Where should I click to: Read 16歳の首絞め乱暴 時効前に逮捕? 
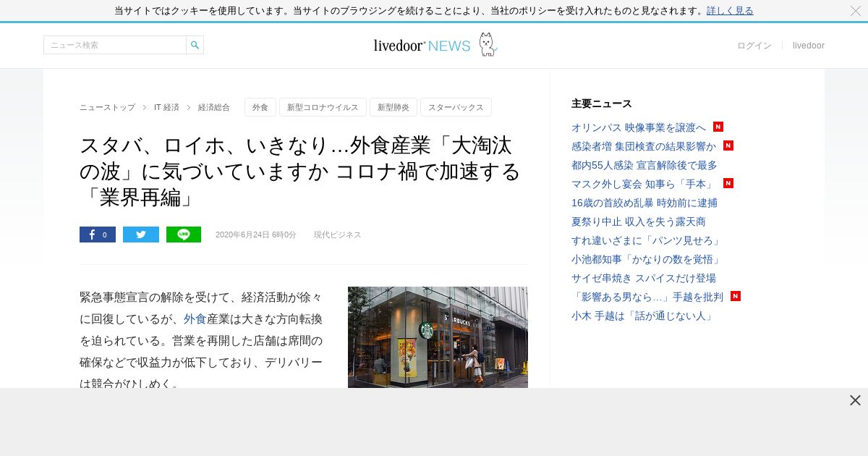point(644,203)
